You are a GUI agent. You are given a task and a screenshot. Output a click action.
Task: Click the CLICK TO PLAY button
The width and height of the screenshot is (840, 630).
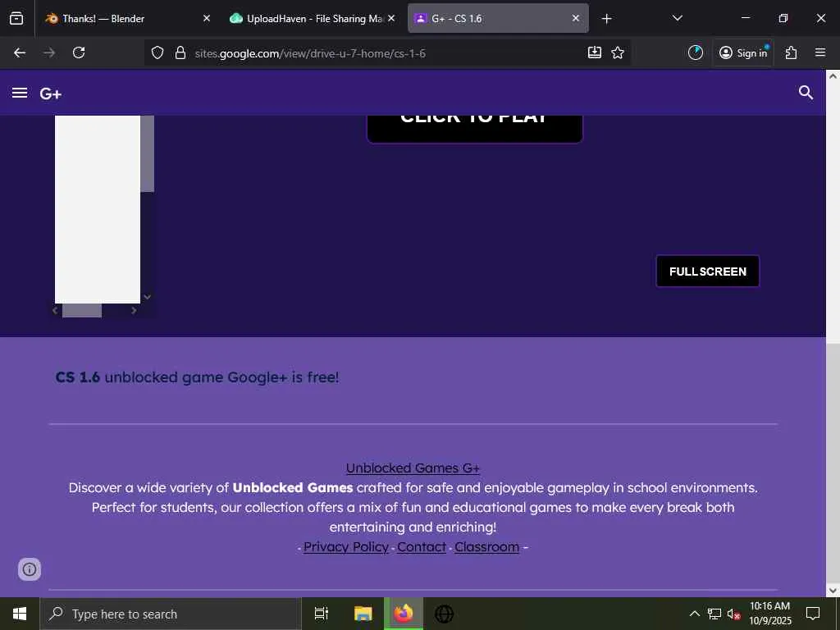click(475, 129)
